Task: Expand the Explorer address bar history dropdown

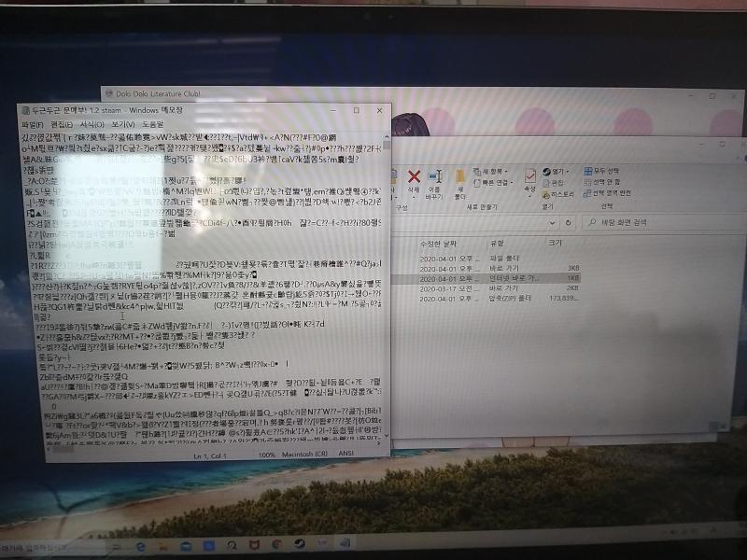Action: pyautogui.click(x=552, y=222)
